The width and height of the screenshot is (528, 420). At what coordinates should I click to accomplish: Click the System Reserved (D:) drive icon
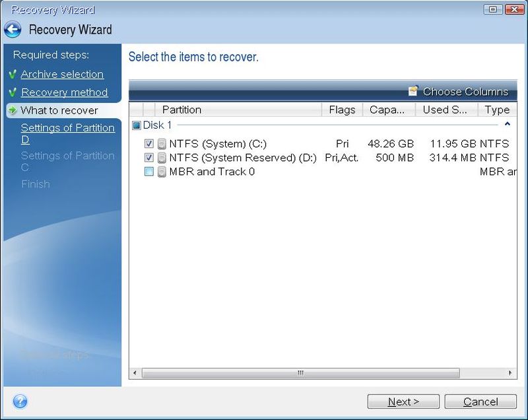(162, 158)
